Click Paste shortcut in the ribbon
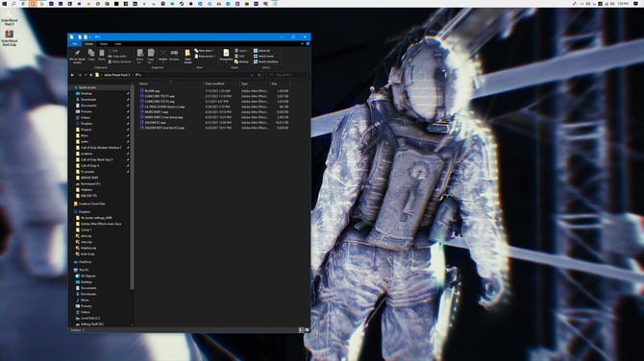The width and height of the screenshot is (644, 361). pos(119,61)
